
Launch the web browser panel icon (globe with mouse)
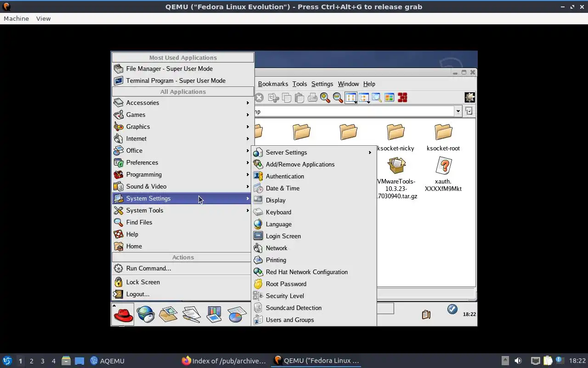(x=146, y=314)
